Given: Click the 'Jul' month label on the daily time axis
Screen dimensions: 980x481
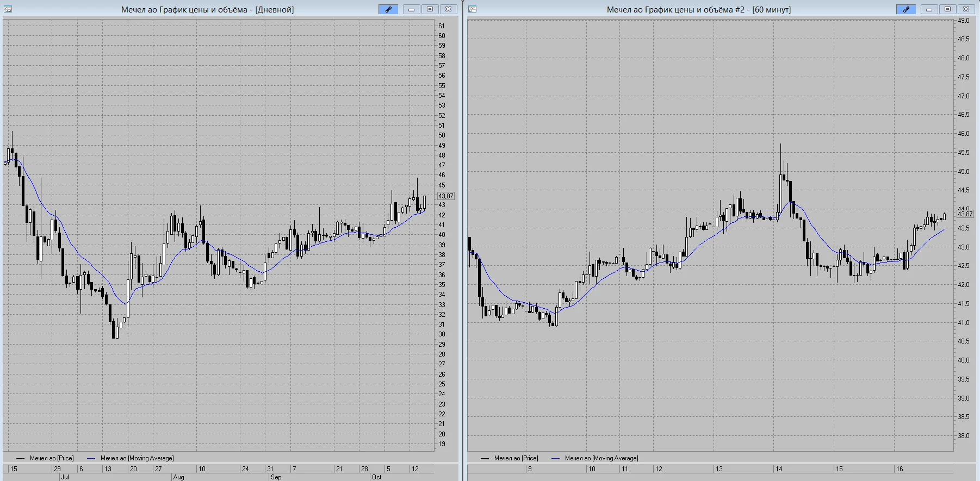Looking at the screenshot, I should click(65, 477).
